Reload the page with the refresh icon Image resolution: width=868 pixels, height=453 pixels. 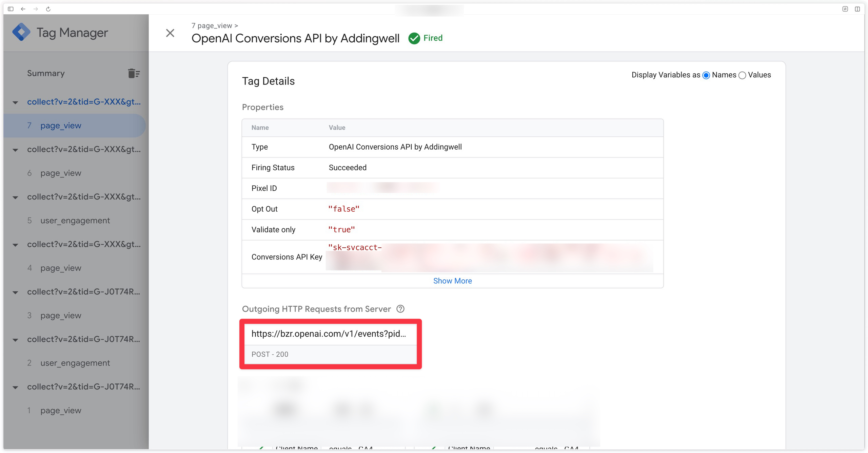click(48, 9)
